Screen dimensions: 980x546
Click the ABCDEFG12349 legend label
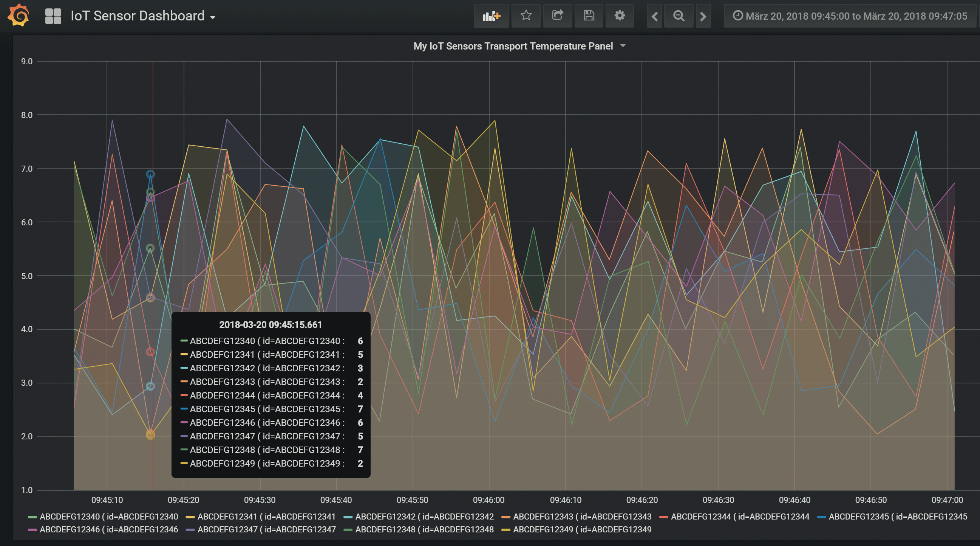point(582,530)
